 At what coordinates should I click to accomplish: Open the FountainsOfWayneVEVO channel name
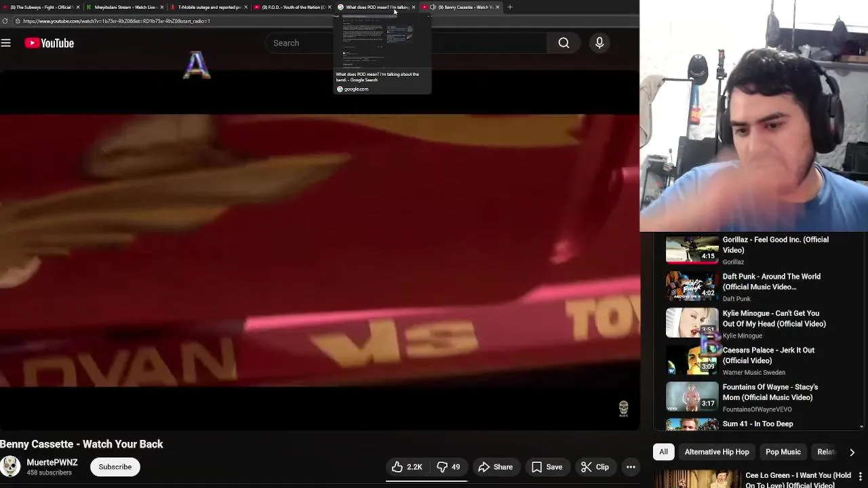coord(757,409)
